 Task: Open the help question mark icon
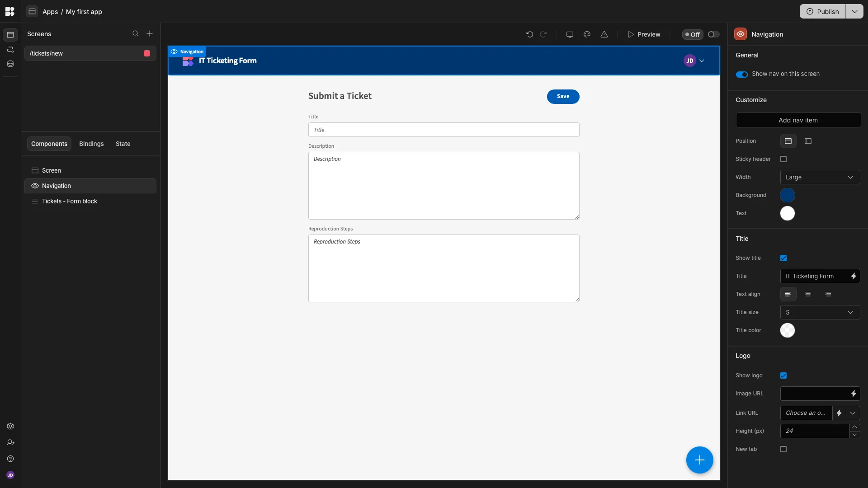(x=10, y=459)
